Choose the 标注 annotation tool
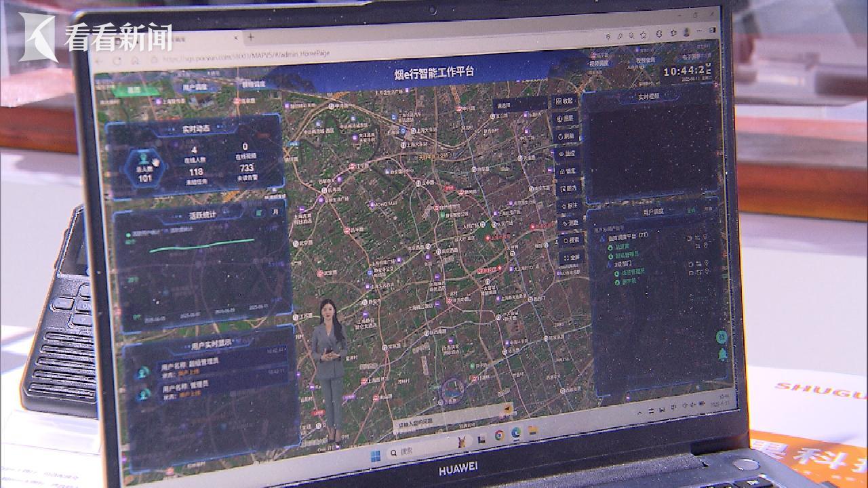This screenshot has width=868, height=488. (570, 205)
